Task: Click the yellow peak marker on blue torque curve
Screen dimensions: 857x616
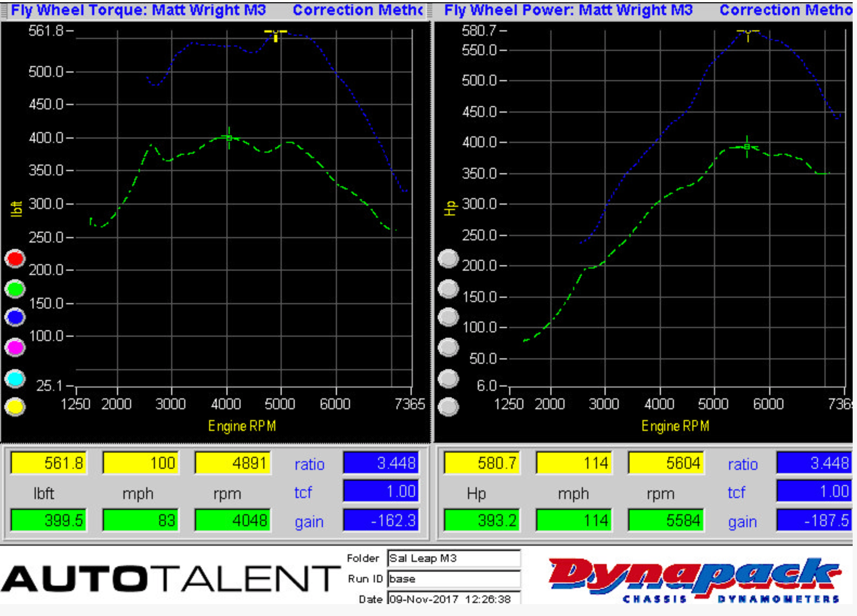Action: point(276,34)
